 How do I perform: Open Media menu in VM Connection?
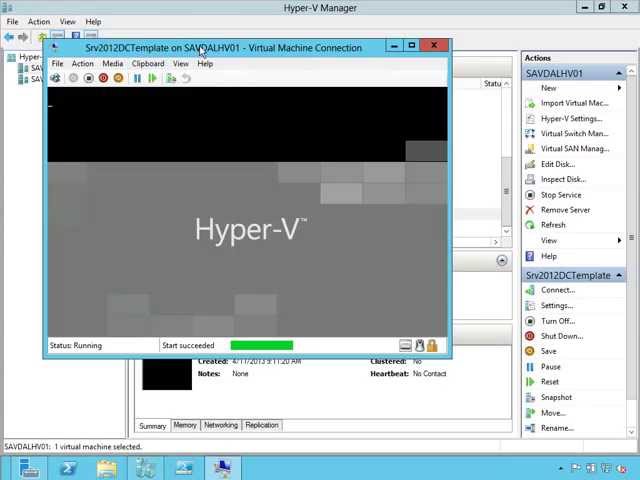[113, 64]
